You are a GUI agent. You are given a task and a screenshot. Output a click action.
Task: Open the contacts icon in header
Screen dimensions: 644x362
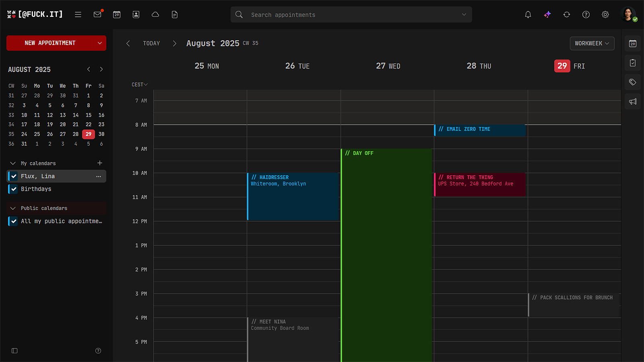click(136, 14)
